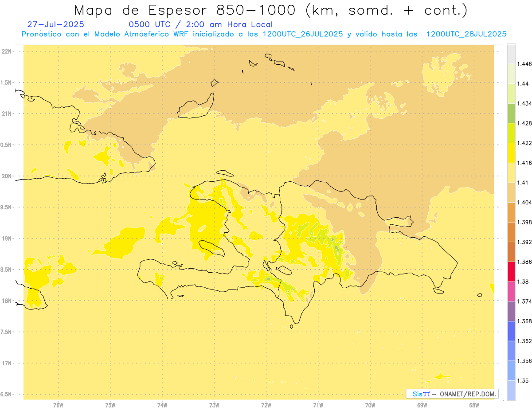The image size is (532, 411).
Task: Pick the purple legend swatch between 1.368 and 1.374
Action: pyautogui.click(x=511, y=311)
